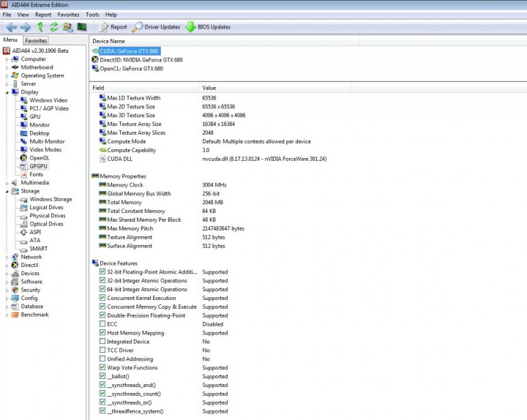527x420 pixels.
Task: Toggle 32-bit Integer Atomic Operations checkbox
Action: coord(102,280)
